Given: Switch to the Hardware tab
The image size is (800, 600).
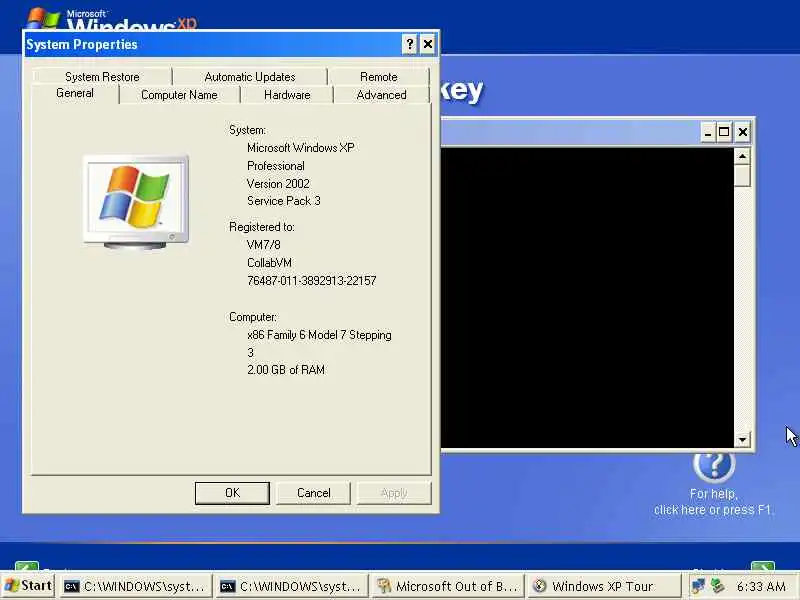Looking at the screenshot, I should coord(287,95).
